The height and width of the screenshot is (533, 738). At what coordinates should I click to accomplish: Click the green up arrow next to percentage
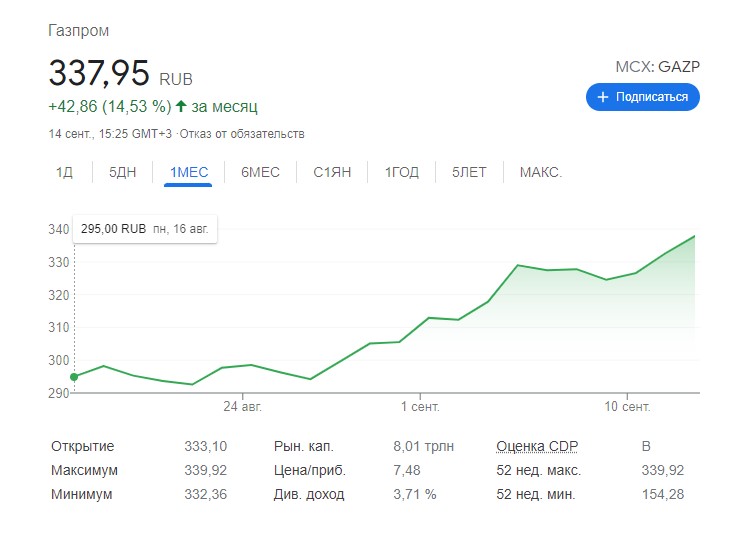point(181,106)
